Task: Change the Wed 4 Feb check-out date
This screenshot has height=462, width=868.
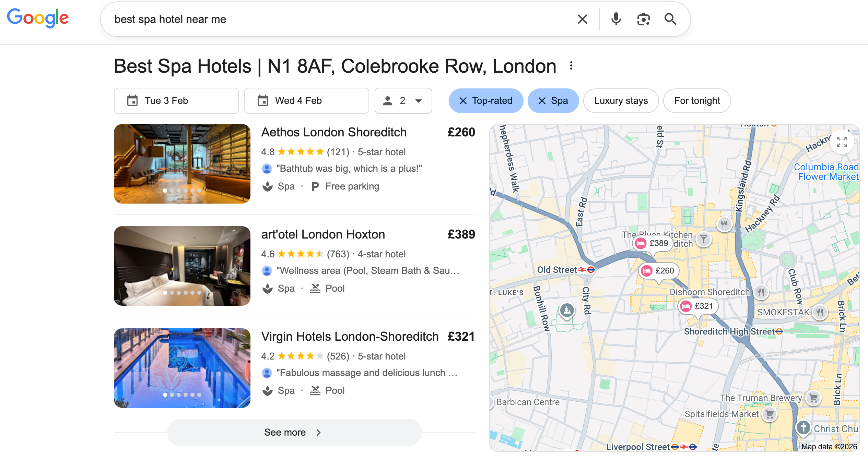Action: (306, 101)
